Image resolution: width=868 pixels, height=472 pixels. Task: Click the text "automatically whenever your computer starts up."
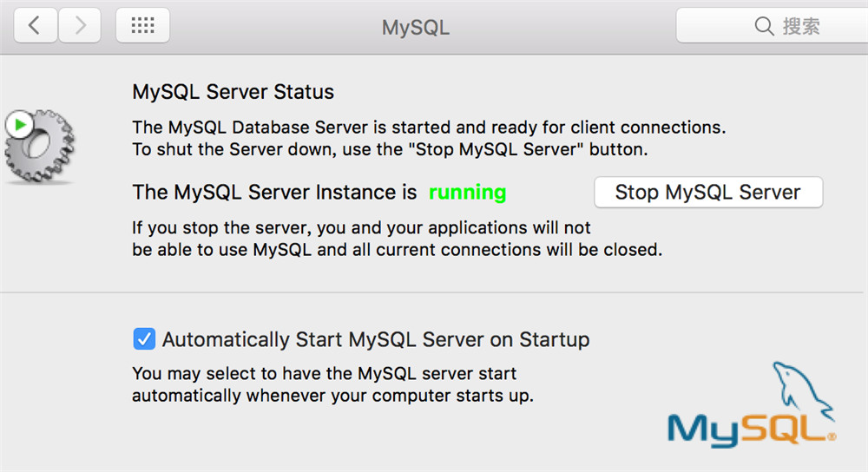(332, 396)
